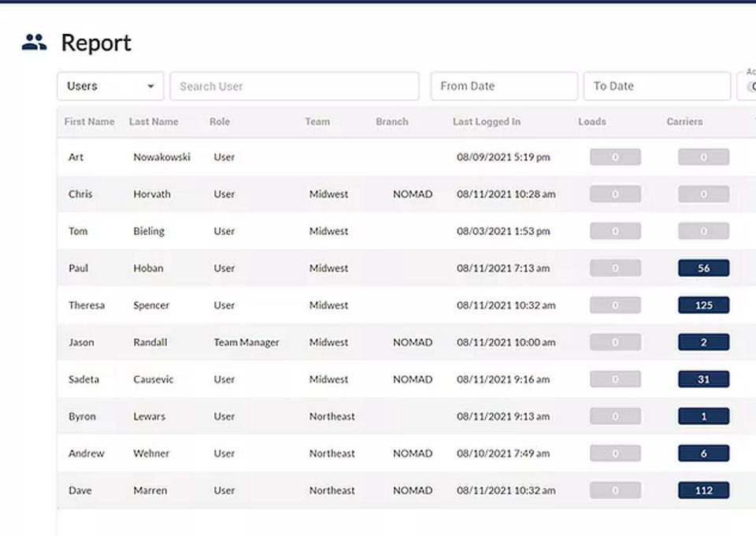Select the last name Marren
This screenshot has width=756, height=536.
pyautogui.click(x=150, y=490)
